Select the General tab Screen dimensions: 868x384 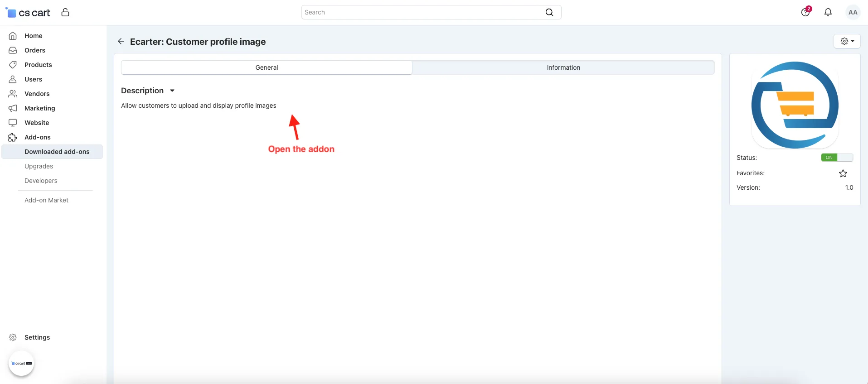coord(267,67)
